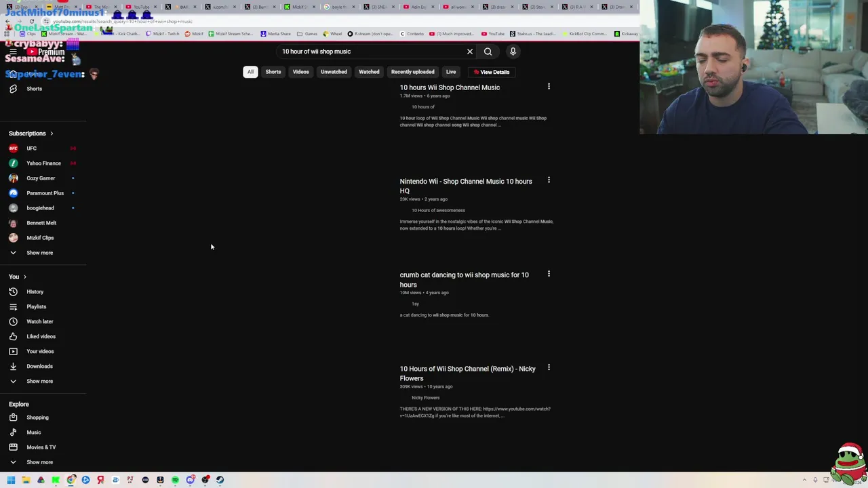The image size is (868, 488).
Task: Open Nintendo Wii - Shop Channel Music 10 hours HQ
Action: pyautogui.click(x=466, y=186)
